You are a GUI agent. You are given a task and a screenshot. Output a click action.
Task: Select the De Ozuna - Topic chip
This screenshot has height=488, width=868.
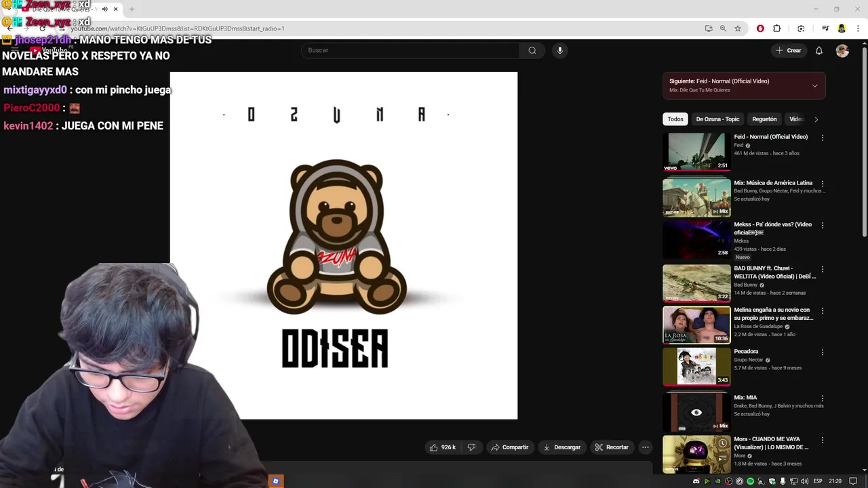point(717,119)
